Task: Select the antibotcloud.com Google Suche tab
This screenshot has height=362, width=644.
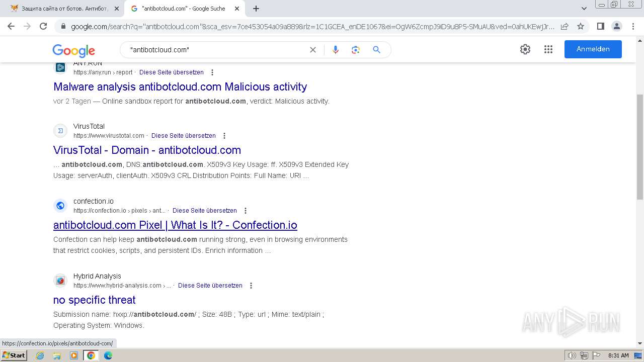Action: (x=184, y=9)
